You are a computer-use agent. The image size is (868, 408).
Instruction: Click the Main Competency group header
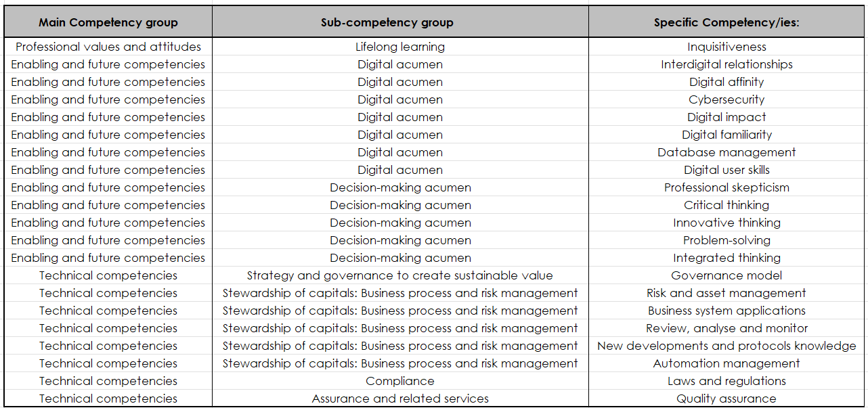click(108, 22)
